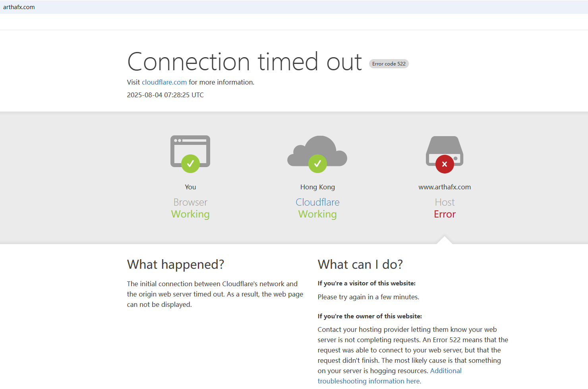
Task: Click the What can I do? heading
Action: 360,264
